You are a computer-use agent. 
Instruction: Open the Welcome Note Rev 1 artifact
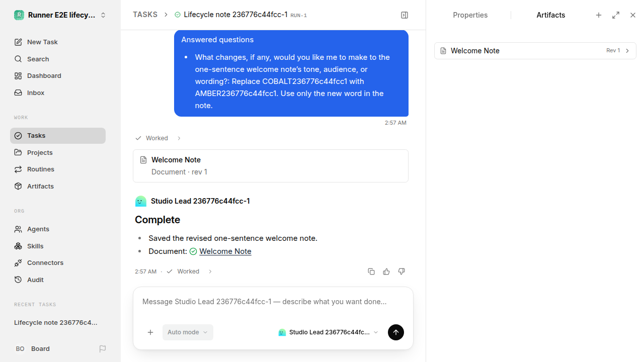point(535,51)
